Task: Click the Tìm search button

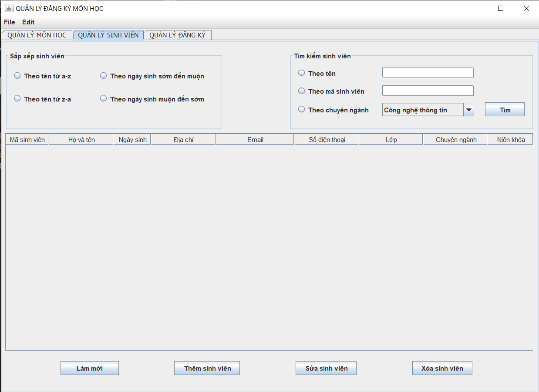Action: [x=505, y=110]
